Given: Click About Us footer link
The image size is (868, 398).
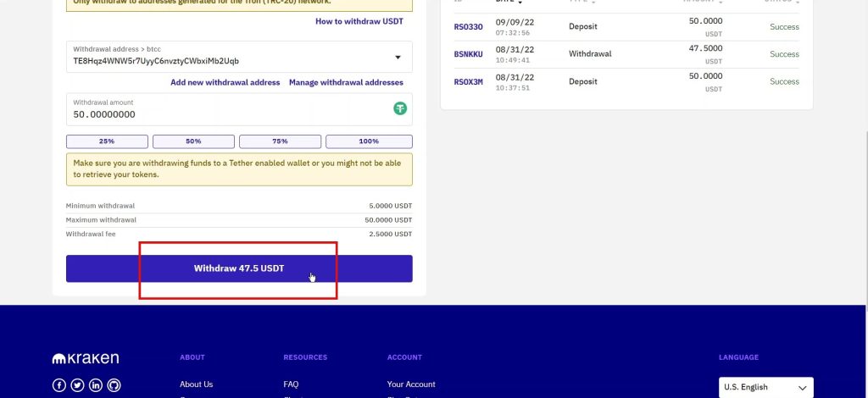Looking at the screenshot, I should coord(196,384).
